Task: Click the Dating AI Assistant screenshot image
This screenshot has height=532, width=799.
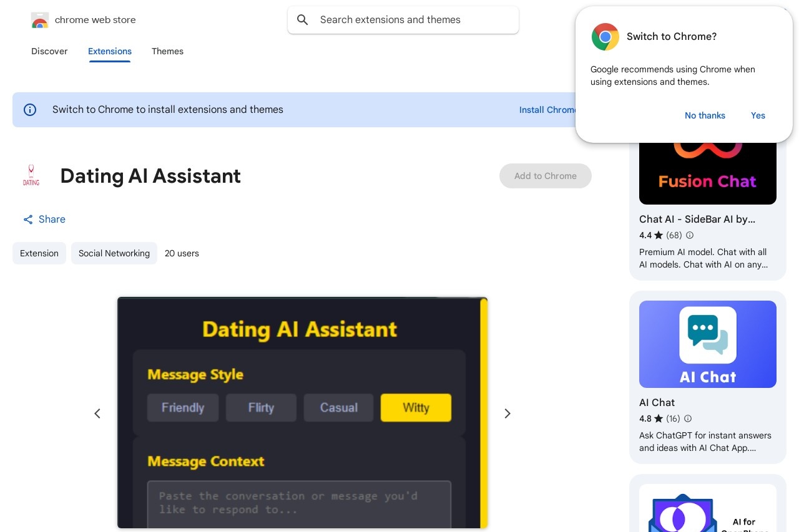Action: [302, 413]
